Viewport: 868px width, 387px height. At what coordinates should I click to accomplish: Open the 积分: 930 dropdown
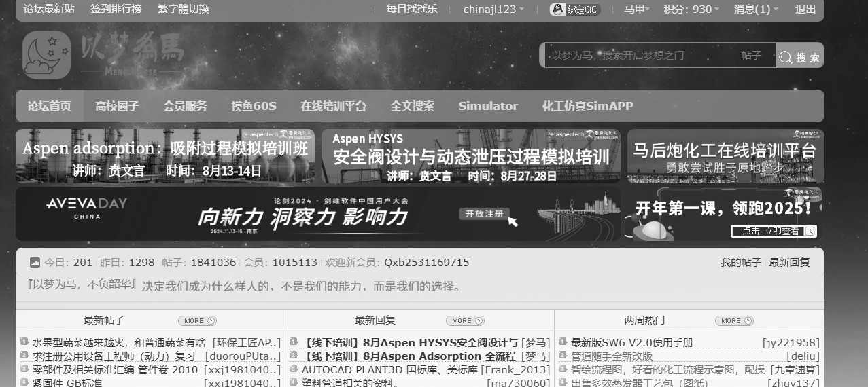tap(691, 10)
